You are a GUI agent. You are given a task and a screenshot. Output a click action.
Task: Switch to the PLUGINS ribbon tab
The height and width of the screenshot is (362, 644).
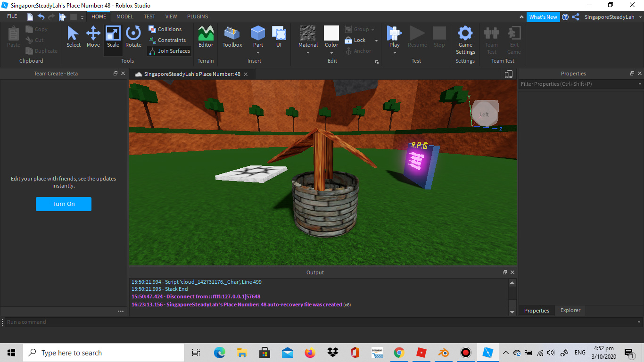198,16
